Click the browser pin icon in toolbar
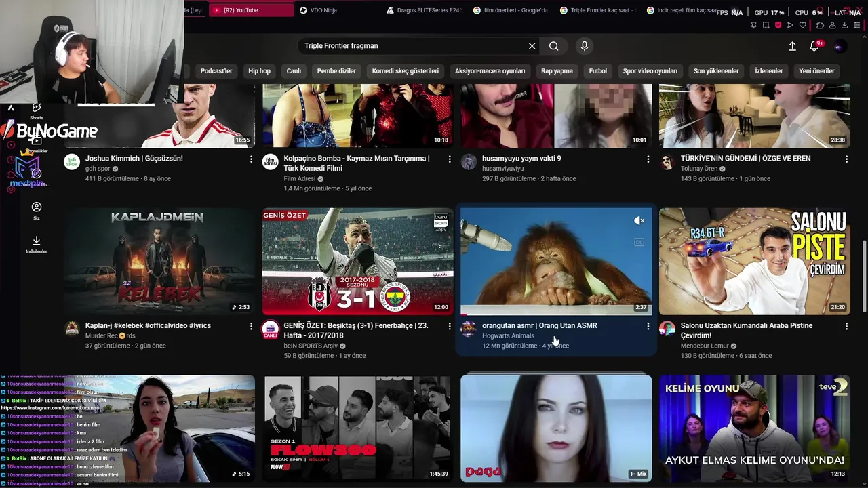The width and height of the screenshot is (868, 488). click(753, 25)
